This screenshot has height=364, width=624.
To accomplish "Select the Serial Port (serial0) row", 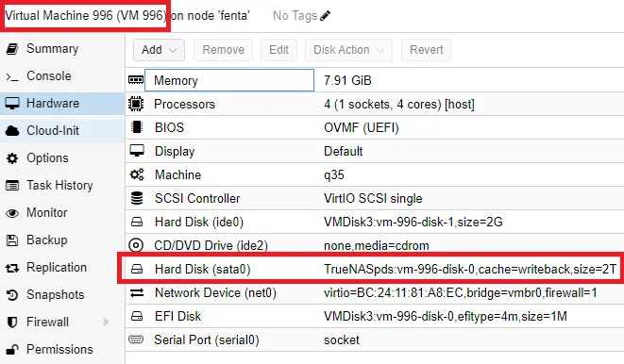I will tap(375, 339).
